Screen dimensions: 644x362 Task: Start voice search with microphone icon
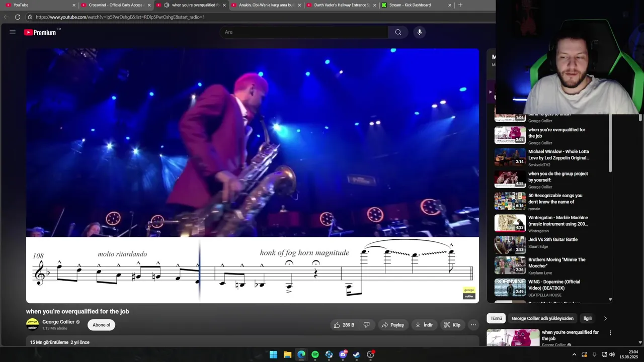point(420,32)
